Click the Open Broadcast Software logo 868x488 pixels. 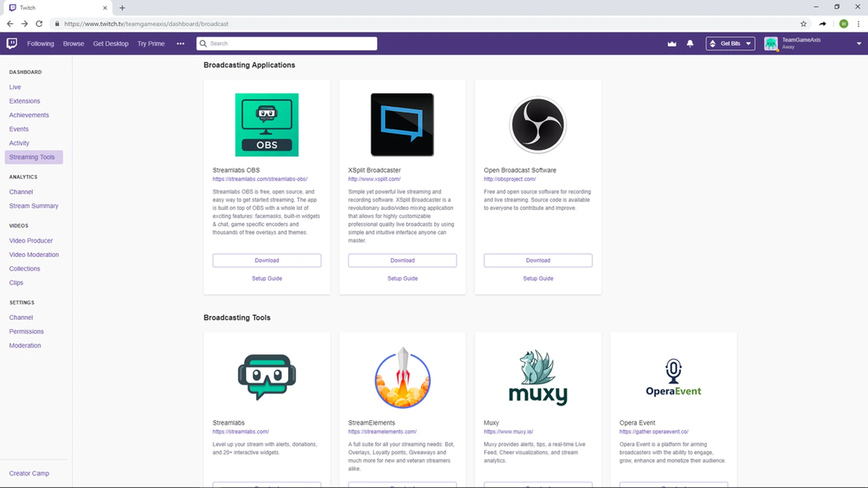click(538, 125)
